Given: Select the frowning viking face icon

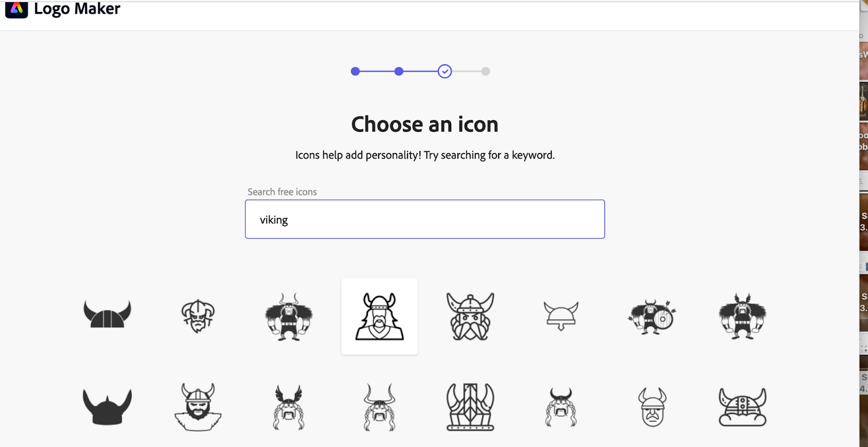Looking at the screenshot, I should [652, 407].
